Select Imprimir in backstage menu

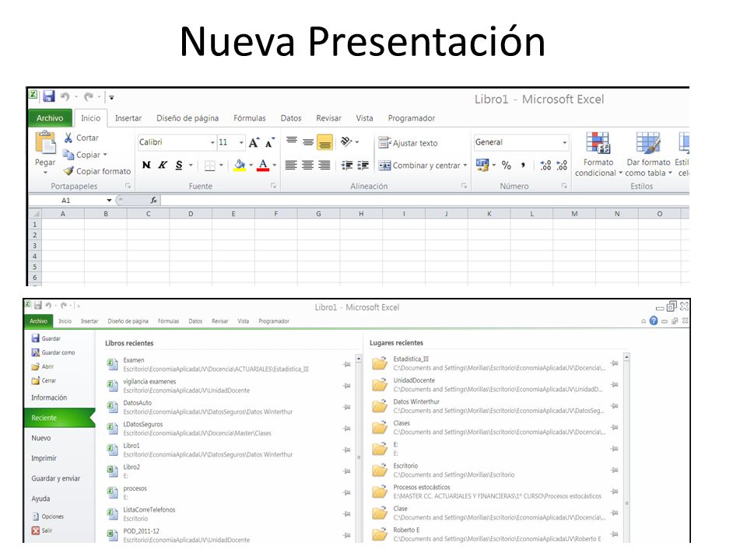[x=44, y=458]
